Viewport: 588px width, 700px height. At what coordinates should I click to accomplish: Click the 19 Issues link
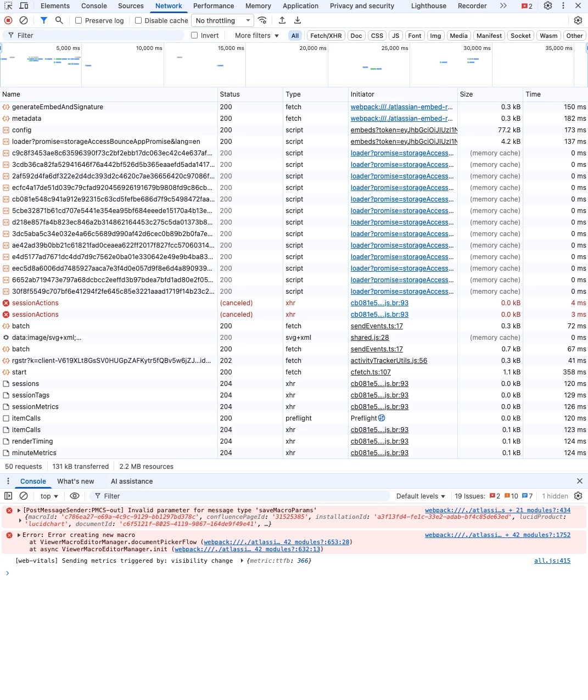tap(469, 496)
